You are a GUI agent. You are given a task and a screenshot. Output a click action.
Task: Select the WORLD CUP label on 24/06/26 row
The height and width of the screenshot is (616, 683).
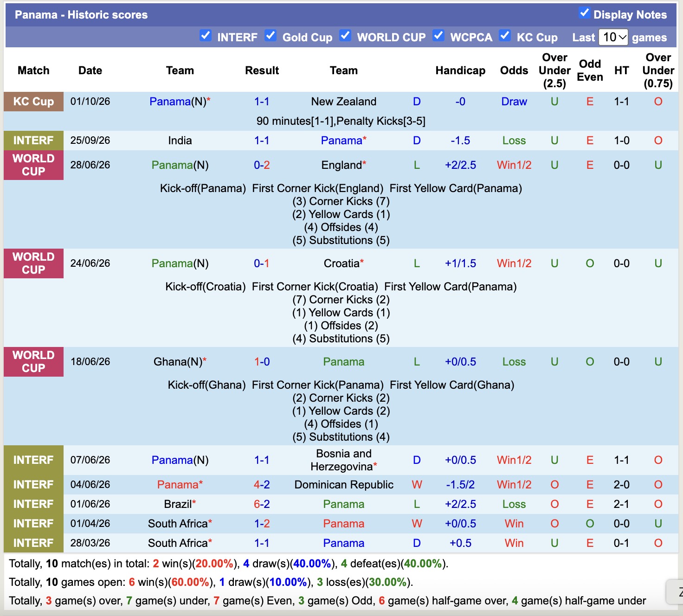tap(33, 263)
